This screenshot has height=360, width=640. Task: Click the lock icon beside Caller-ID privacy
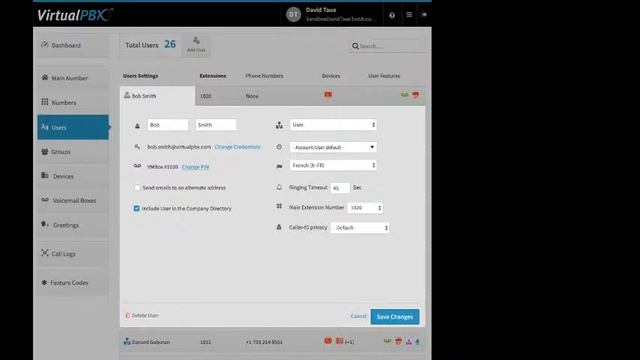click(x=279, y=227)
